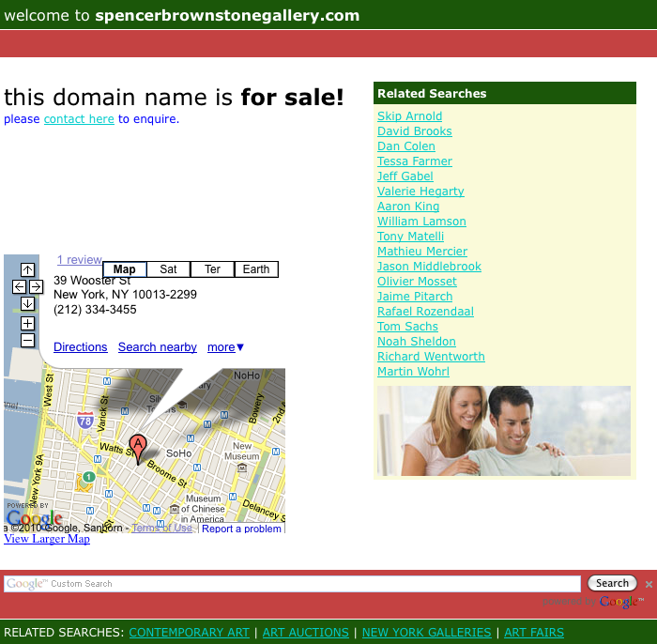Zoom out the map with the minus icon
The width and height of the screenshot is (657, 644).
click(x=27, y=340)
